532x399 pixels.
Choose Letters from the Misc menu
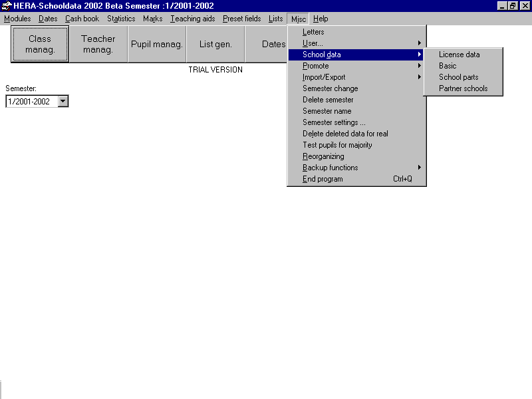(356, 32)
